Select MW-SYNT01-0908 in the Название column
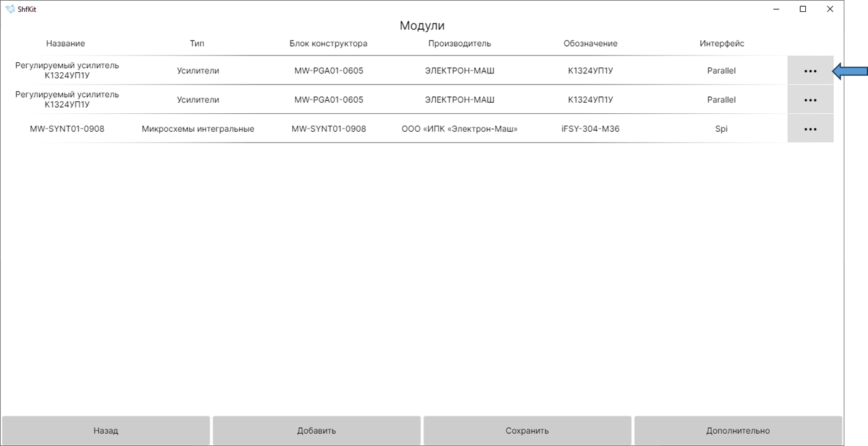 (67, 129)
